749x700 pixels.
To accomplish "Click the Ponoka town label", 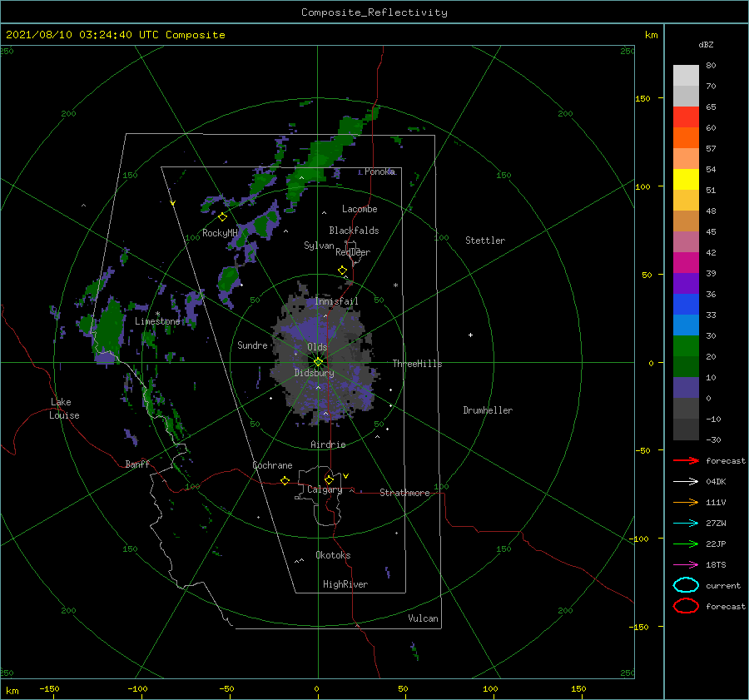I will 379,171.
